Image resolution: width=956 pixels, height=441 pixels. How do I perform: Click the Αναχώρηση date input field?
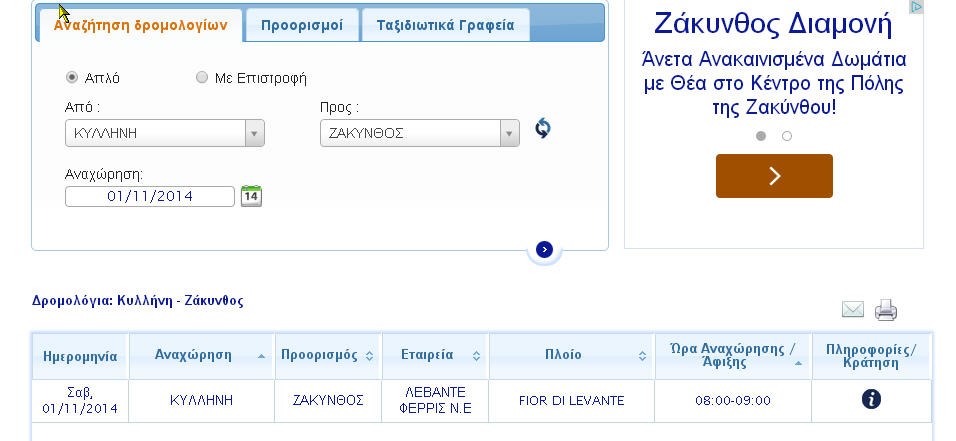pos(150,196)
